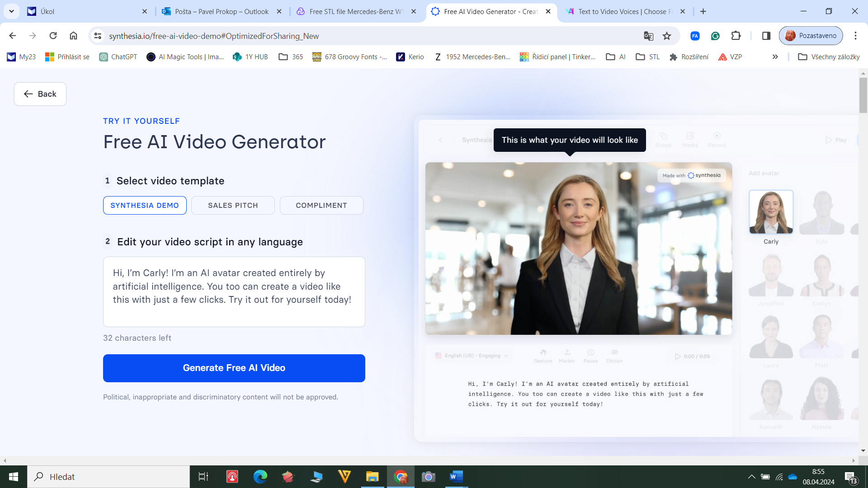This screenshot has height=488, width=868.
Task: Open Microsoft Edge from taskbar
Action: (x=260, y=477)
